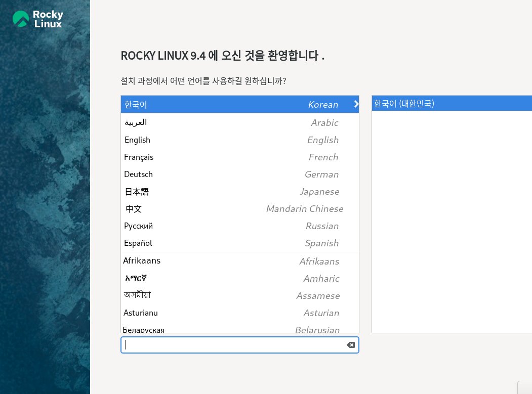This screenshot has width=532, height=394.
Task: Select Deutsch (German) language
Action: [x=240, y=174]
